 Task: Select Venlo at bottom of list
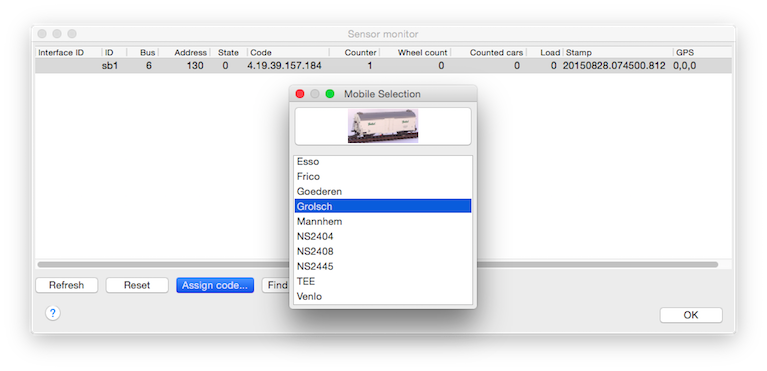pos(383,296)
